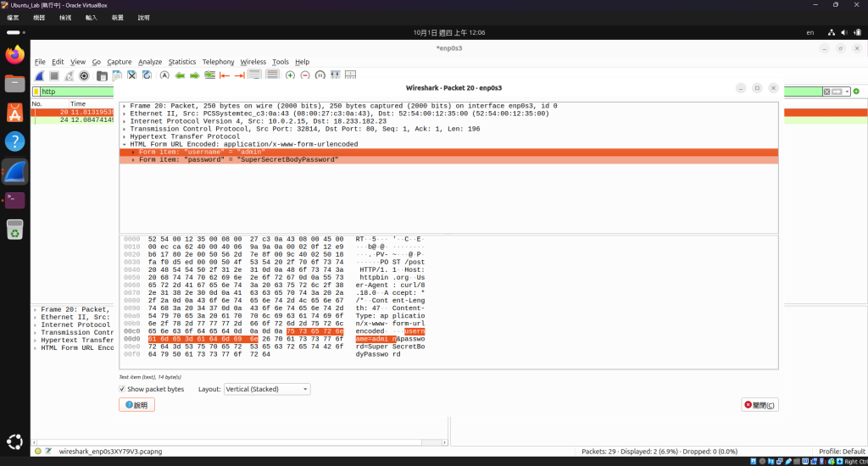The image size is (868, 466).
Task: Select packet 20 in packet list
Action: 73,113
